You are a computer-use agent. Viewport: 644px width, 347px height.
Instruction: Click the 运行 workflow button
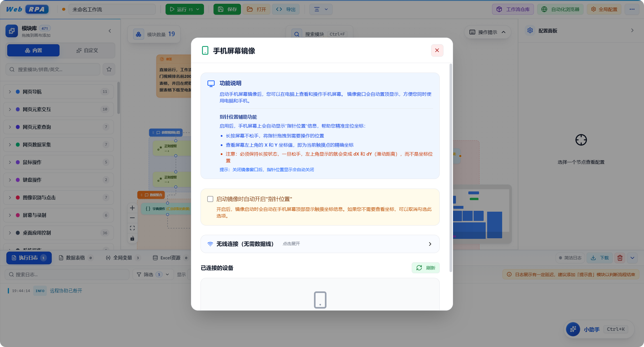(181, 9)
